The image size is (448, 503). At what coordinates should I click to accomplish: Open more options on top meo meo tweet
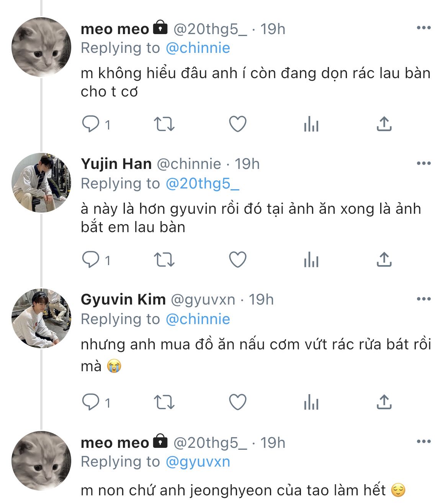(x=423, y=28)
